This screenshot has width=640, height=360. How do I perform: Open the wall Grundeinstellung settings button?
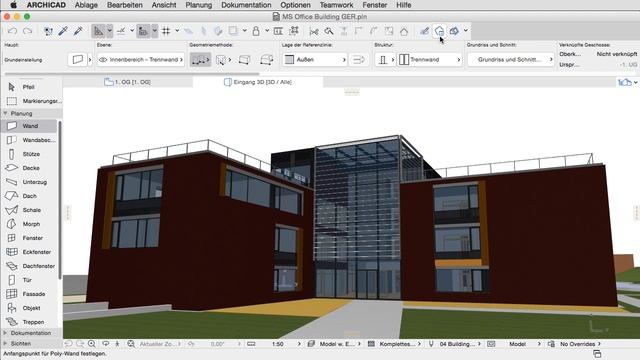78,60
